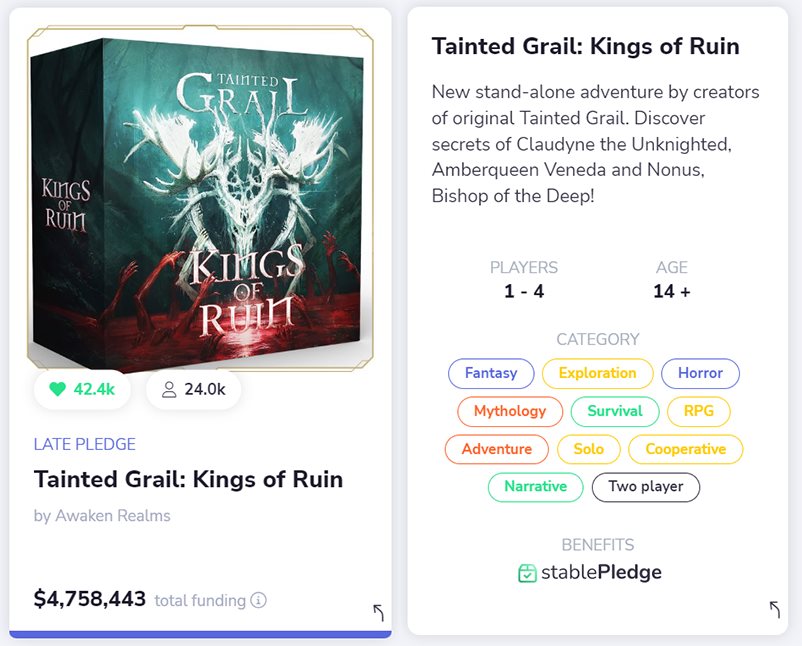Click the flip arrow on left card
802x646 pixels.
pyautogui.click(x=378, y=612)
